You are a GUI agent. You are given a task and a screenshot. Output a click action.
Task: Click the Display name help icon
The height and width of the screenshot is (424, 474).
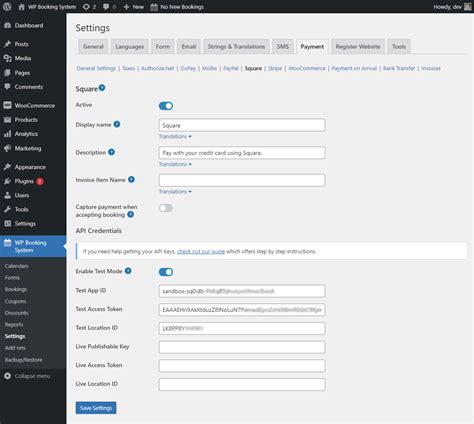117,124
